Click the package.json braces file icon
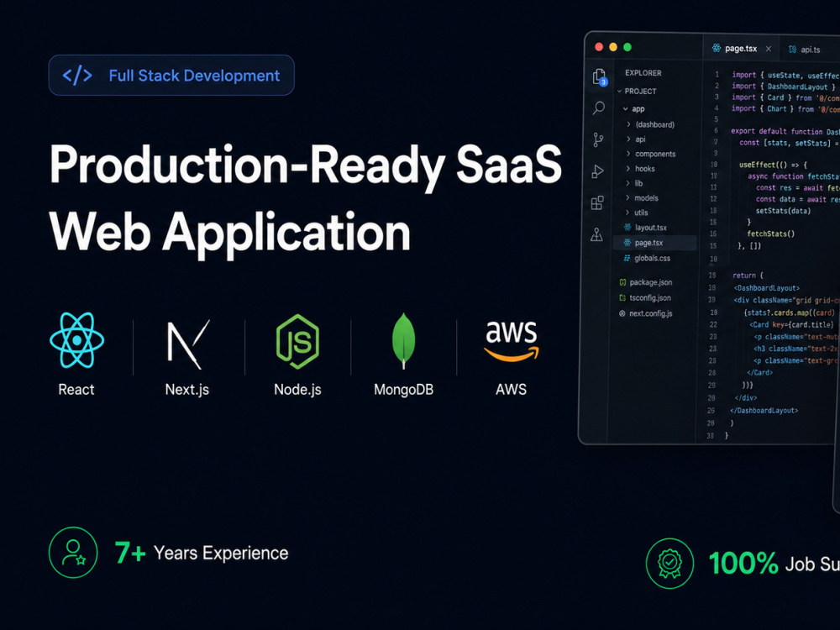The width and height of the screenshot is (840, 630). (622, 282)
